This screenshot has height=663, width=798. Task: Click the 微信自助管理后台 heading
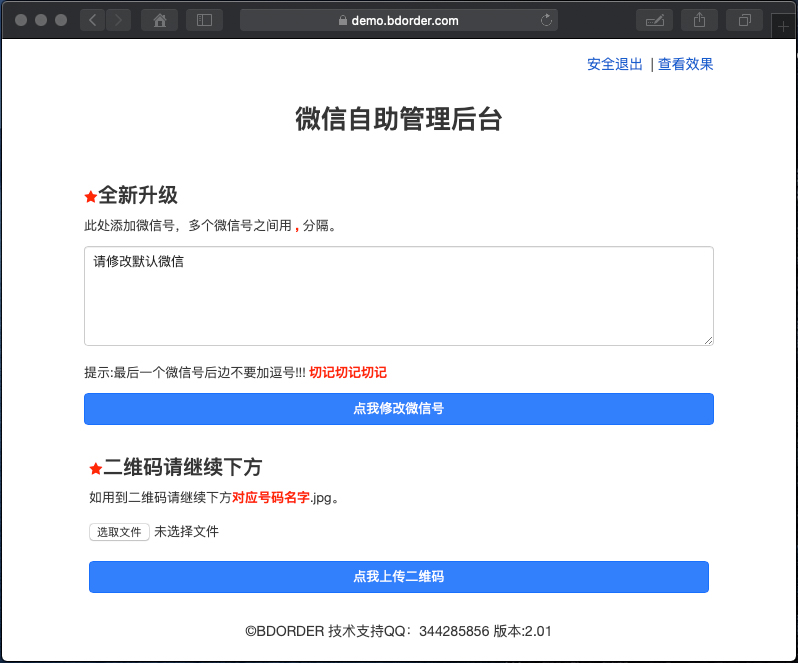[398, 119]
